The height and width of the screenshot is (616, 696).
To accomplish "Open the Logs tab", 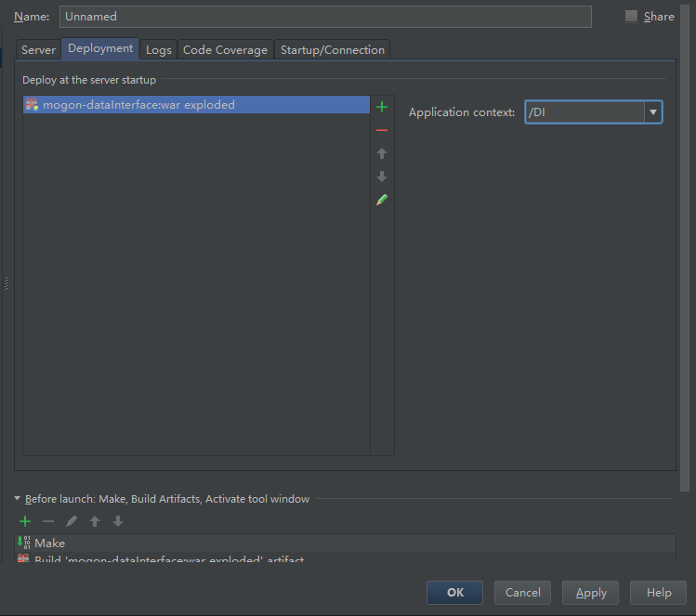I will [x=159, y=50].
